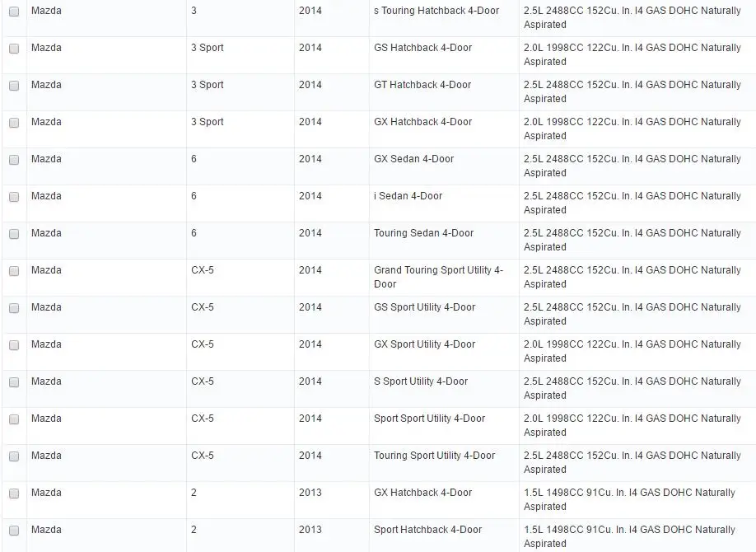Tick CX-5 Sport Sport Utility checkbox
This screenshot has height=552, width=756.
14,419
